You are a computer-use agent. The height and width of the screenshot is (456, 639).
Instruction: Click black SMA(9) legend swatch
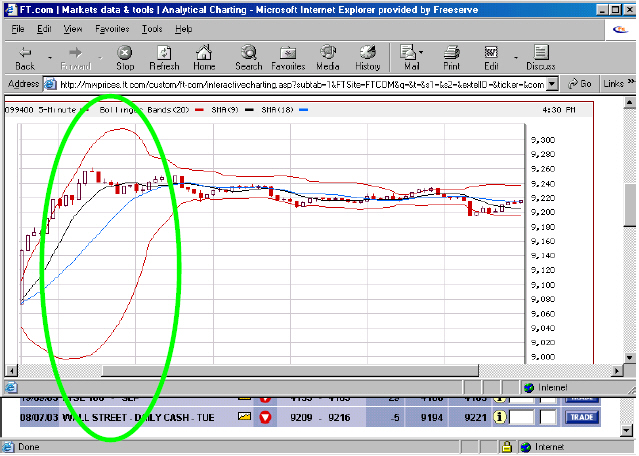click(249, 110)
